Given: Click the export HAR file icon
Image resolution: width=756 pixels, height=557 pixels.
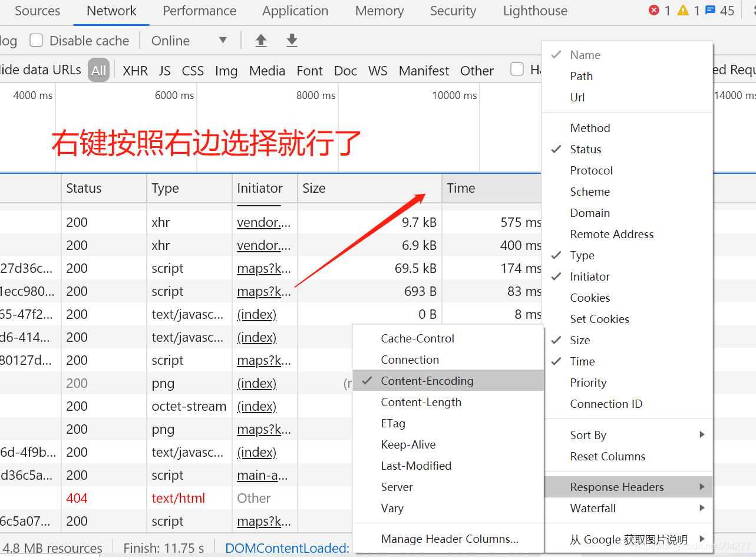Looking at the screenshot, I should point(292,40).
